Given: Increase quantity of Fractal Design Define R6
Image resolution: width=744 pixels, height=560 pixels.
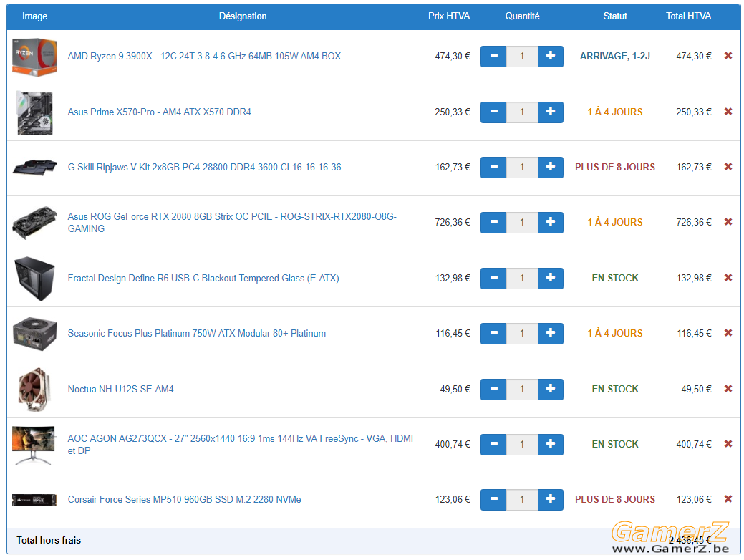Looking at the screenshot, I should 551,278.
